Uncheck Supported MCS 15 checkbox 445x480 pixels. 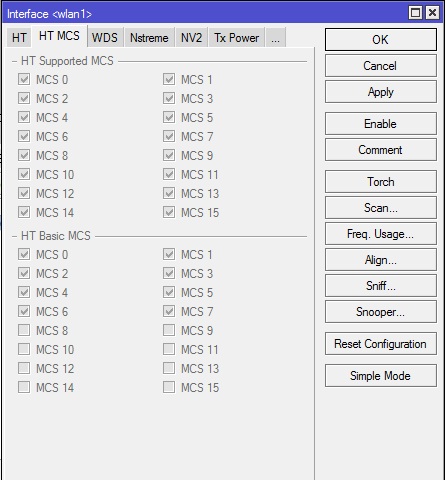click(169, 212)
